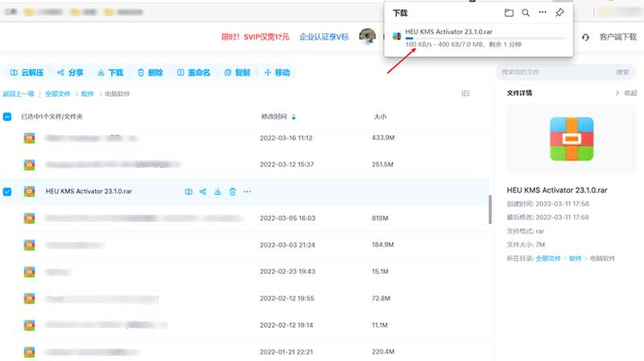Click rar archive thumbnail in file details
This screenshot has height=361, width=644.
572,139
